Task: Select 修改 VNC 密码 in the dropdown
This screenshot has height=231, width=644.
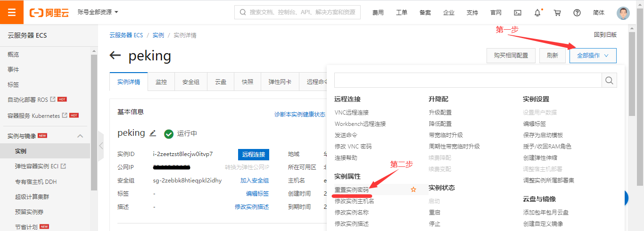Action: coord(353,147)
